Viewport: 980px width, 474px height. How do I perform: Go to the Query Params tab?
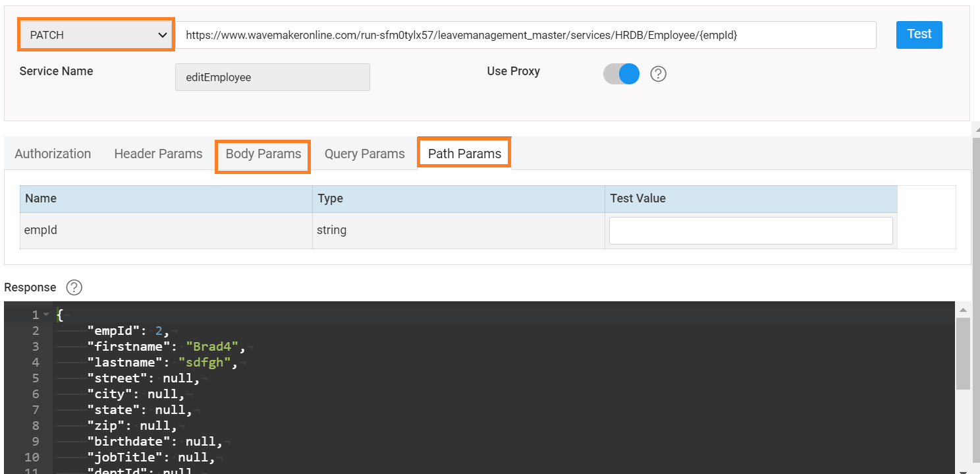[364, 154]
